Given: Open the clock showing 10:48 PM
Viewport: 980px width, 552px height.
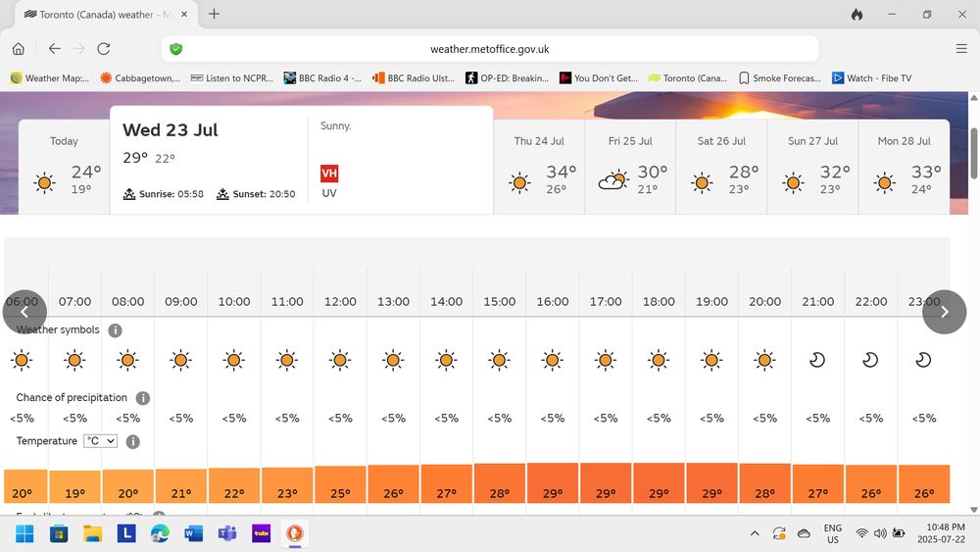Looking at the screenshot, I should click(941, 534).
